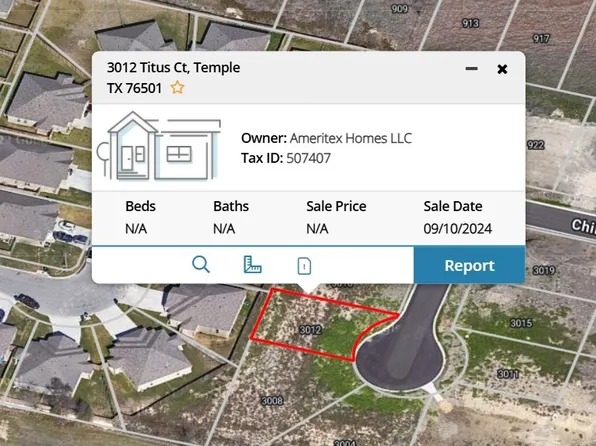
Task: Open the magnifying glass search icon
Action: 201,264
